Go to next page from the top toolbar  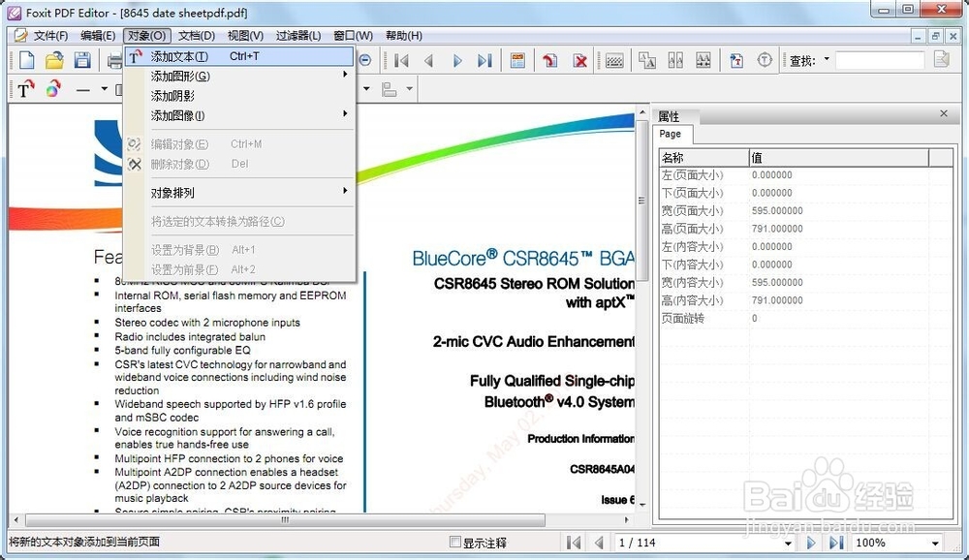457,61
